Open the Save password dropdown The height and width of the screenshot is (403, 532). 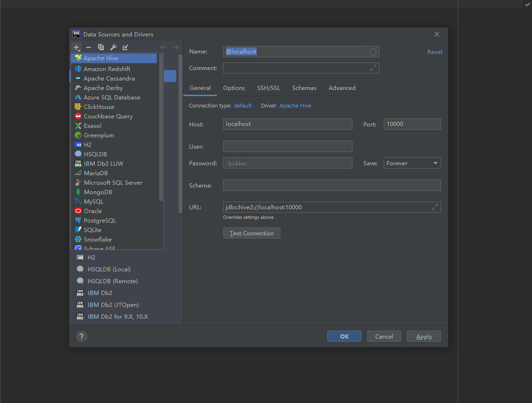click(x=412, y=163)
